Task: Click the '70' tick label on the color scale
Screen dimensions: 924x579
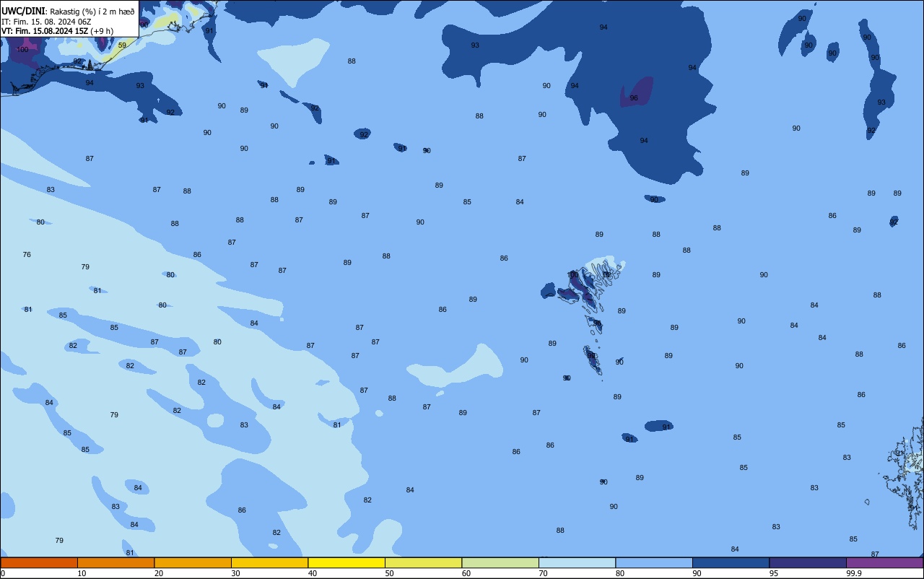Action: 543,573
